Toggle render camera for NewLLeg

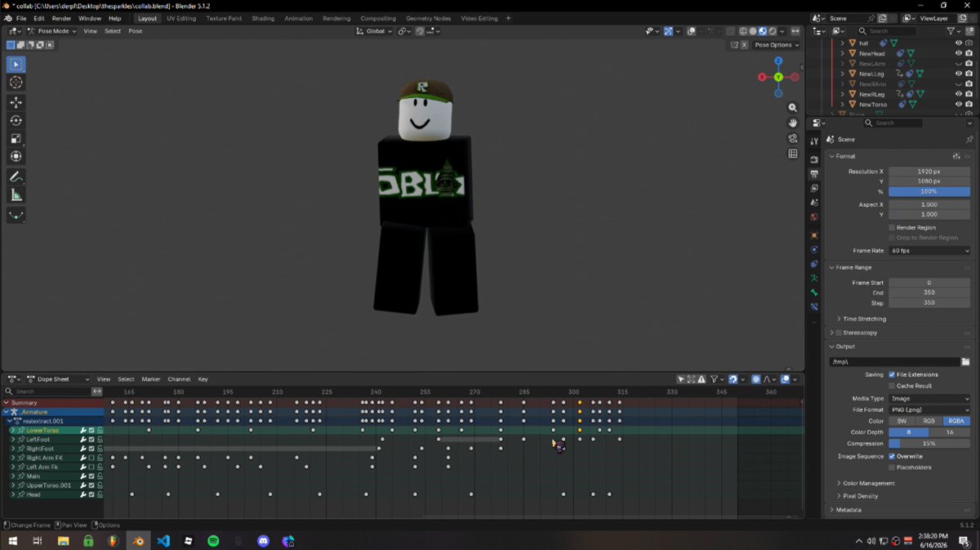click(969, 74)
